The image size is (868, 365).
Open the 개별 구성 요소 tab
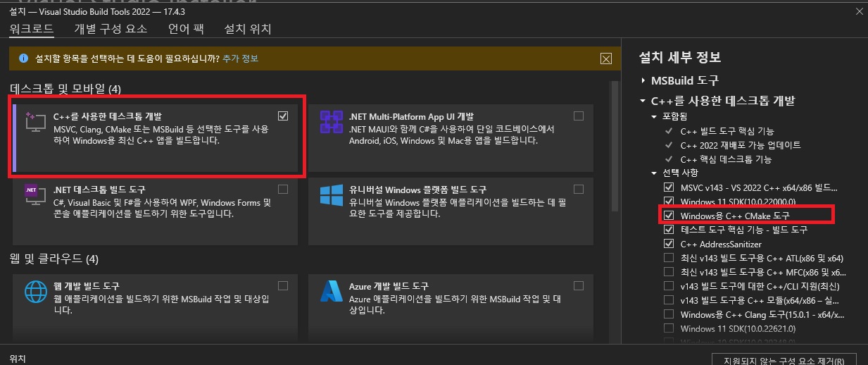click(111, 29)
